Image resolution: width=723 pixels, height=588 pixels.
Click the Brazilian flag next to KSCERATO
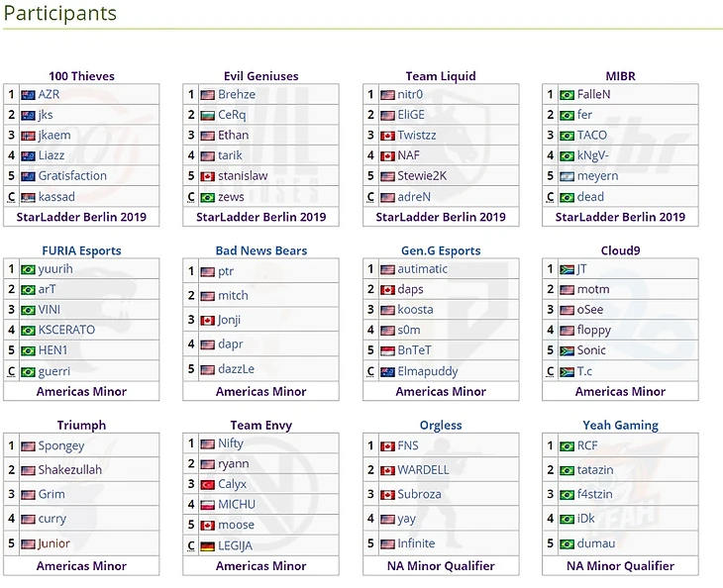[28, 330]
